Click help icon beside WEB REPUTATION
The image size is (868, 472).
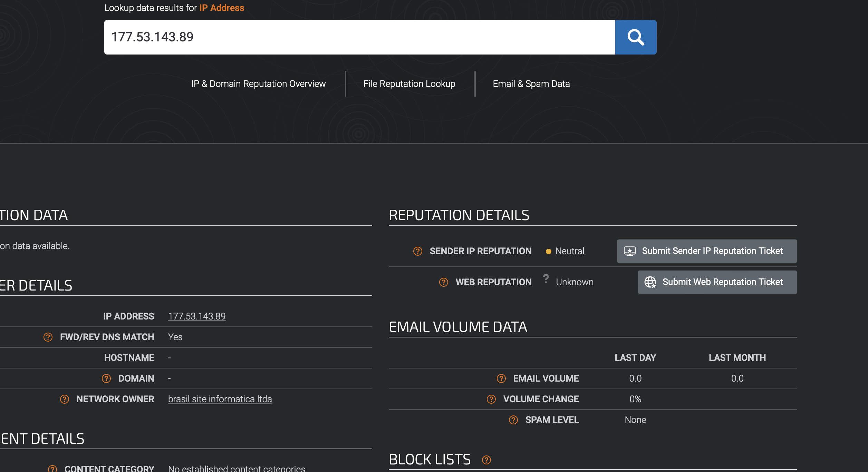click(444, 282)
